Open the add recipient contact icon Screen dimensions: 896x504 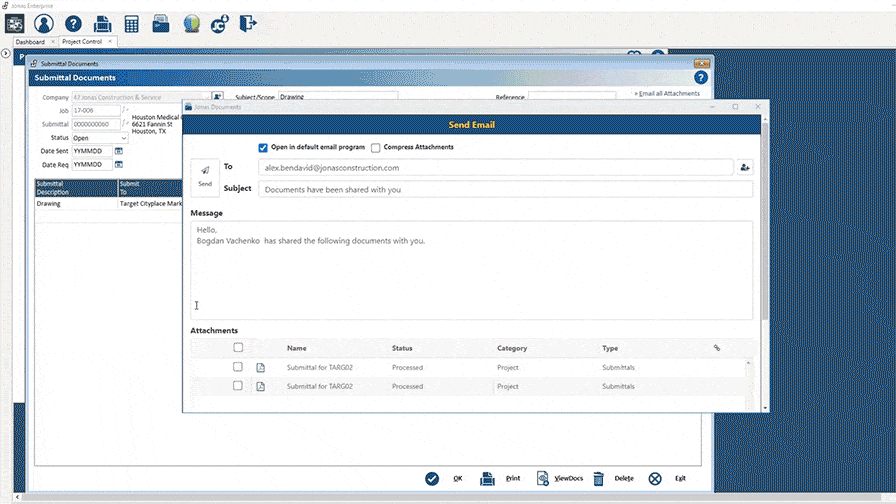pyautogui.click(x=745, y=167)
